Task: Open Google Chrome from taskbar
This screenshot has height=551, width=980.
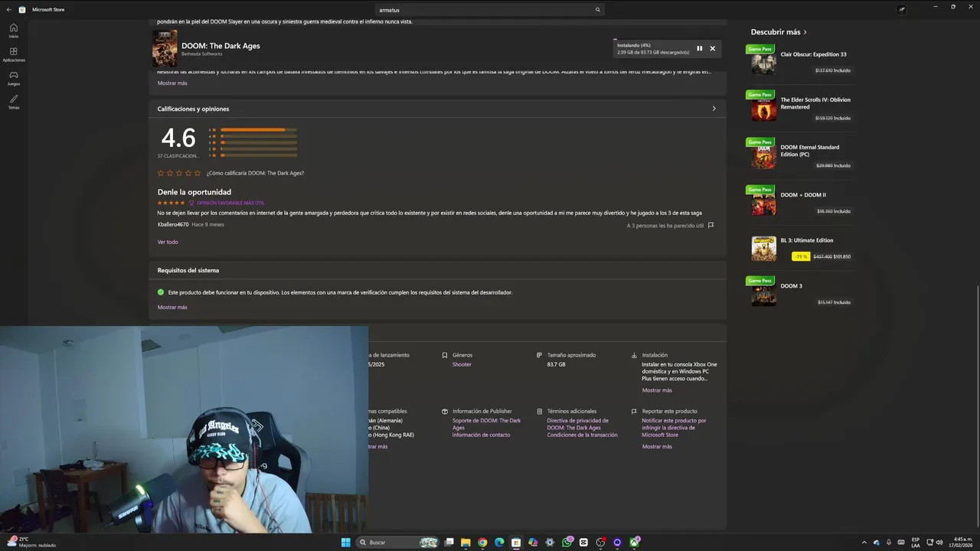Action: click(x=482, y=543)
